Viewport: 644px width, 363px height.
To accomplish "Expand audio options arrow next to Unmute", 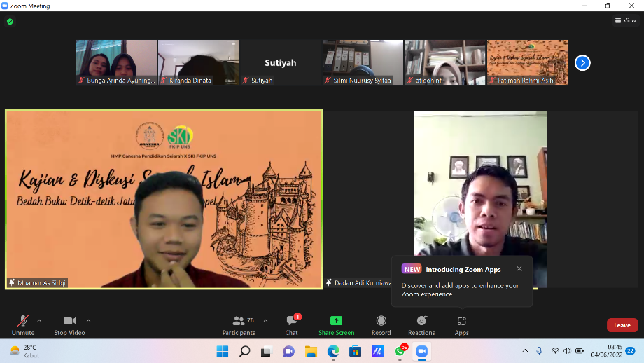I will click(x=39, y=320).
